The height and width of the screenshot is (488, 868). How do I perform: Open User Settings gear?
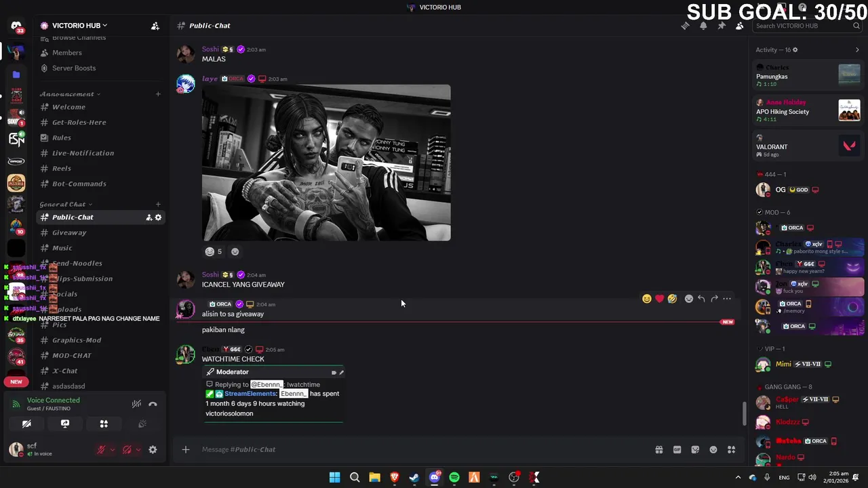pyautogui.click(x=153, y=449)
